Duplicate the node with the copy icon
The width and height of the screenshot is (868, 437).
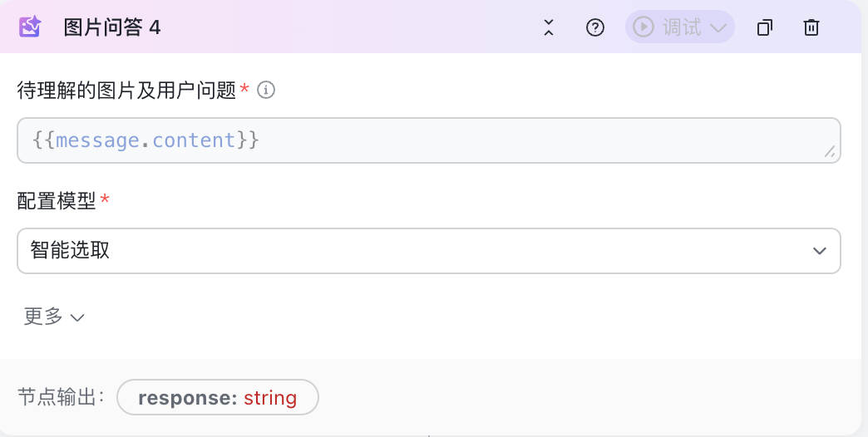[764, 27]
